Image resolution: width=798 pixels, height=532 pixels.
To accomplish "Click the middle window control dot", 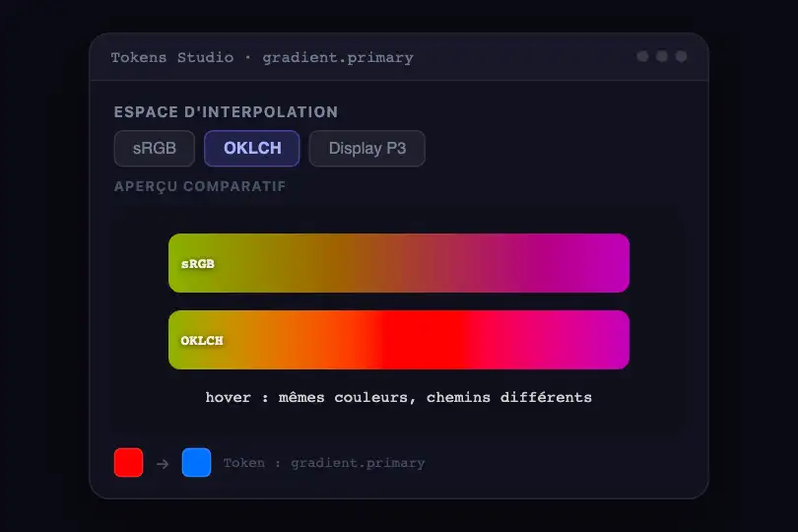I will tap(662, 56).
